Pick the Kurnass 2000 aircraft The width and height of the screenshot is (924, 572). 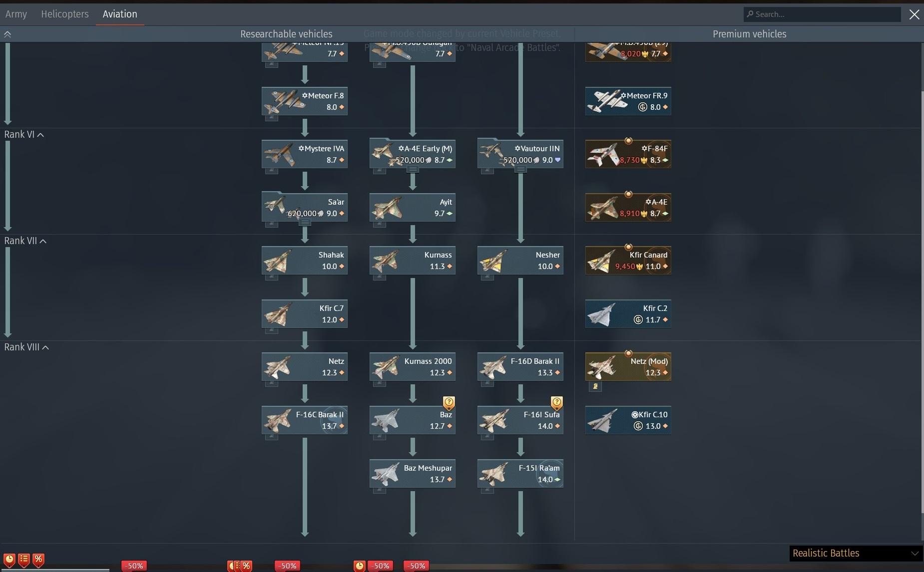tap(413, 367)
